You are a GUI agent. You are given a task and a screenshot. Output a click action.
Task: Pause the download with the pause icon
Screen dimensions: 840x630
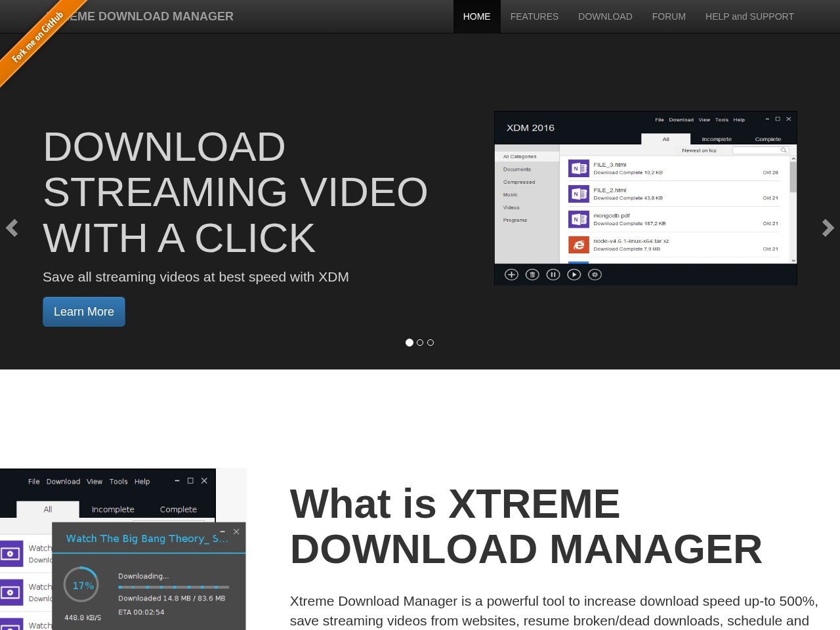tap(553, 274)
